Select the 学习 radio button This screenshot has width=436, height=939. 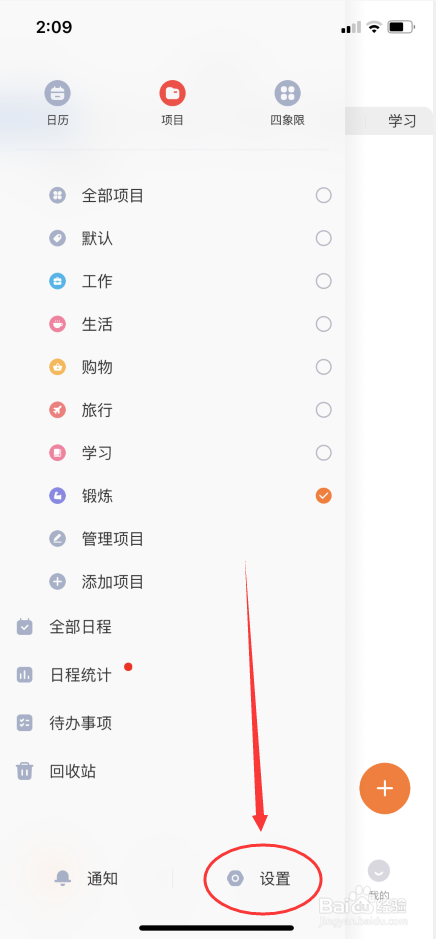click(323, 453)
